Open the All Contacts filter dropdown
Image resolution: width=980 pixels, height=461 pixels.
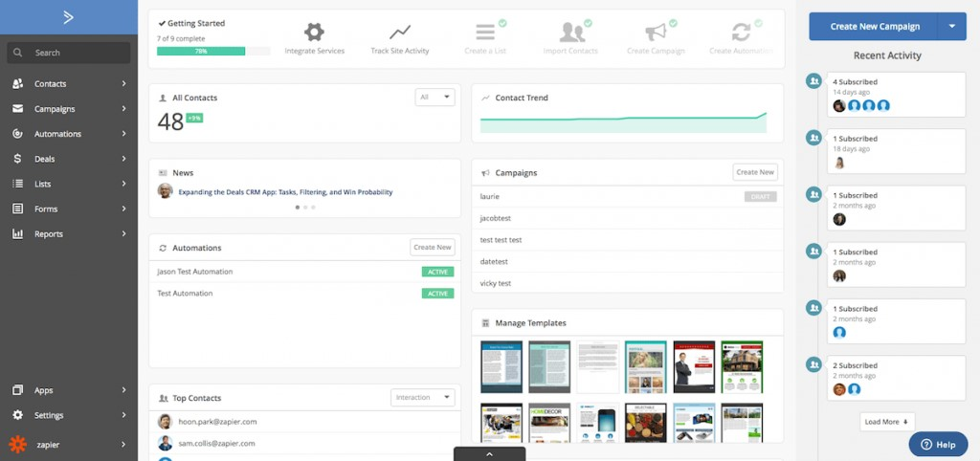[435, 97]
